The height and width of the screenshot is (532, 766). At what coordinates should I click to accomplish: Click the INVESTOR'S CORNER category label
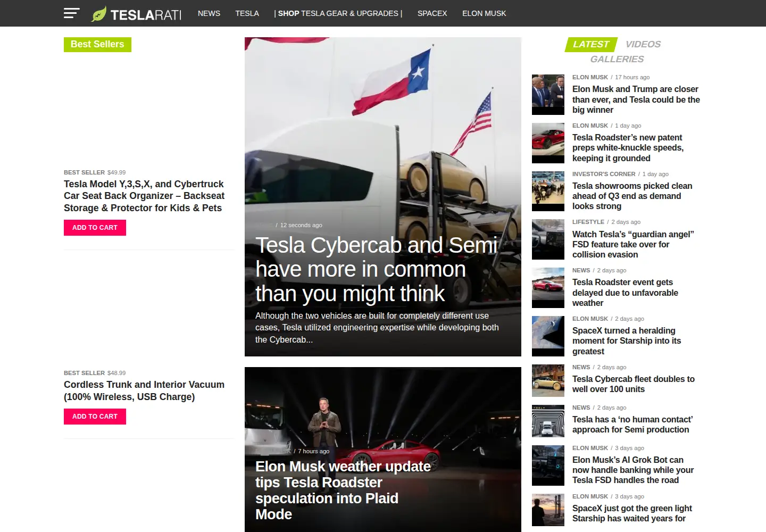tap(604, 174)
